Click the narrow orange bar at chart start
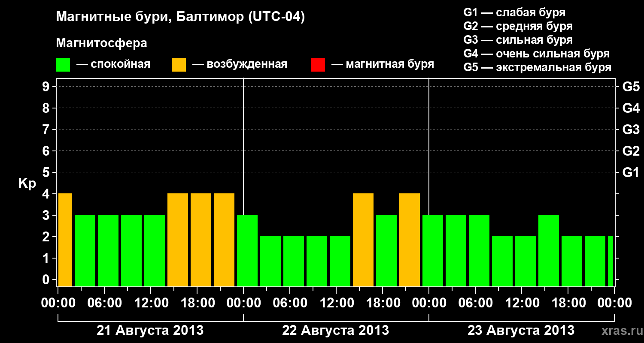 (x=65, y=240)
